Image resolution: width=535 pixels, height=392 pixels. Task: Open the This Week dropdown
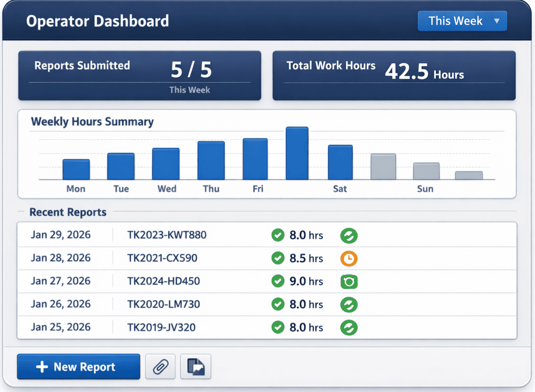point(462,21)
